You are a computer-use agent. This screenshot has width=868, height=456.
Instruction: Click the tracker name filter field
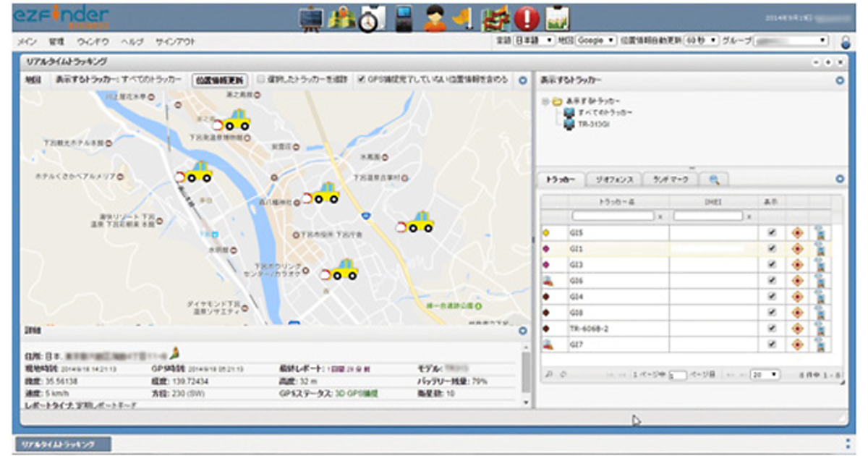(x=613, y=216)
